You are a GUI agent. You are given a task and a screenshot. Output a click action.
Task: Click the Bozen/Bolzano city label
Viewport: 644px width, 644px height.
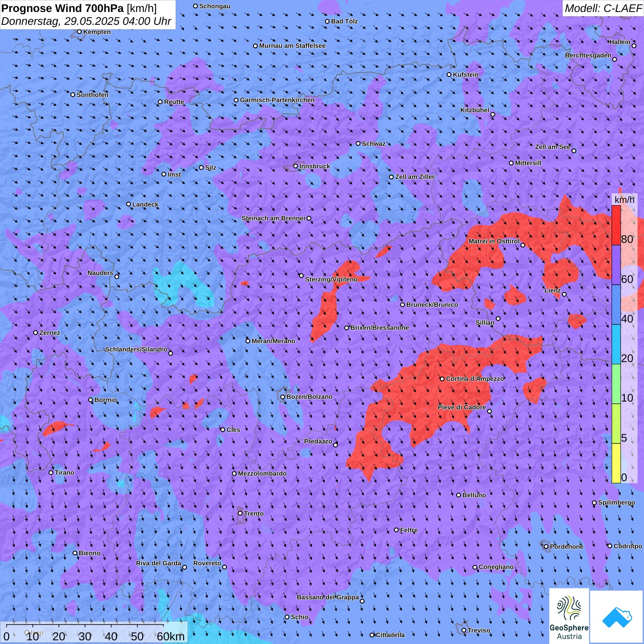309,397
